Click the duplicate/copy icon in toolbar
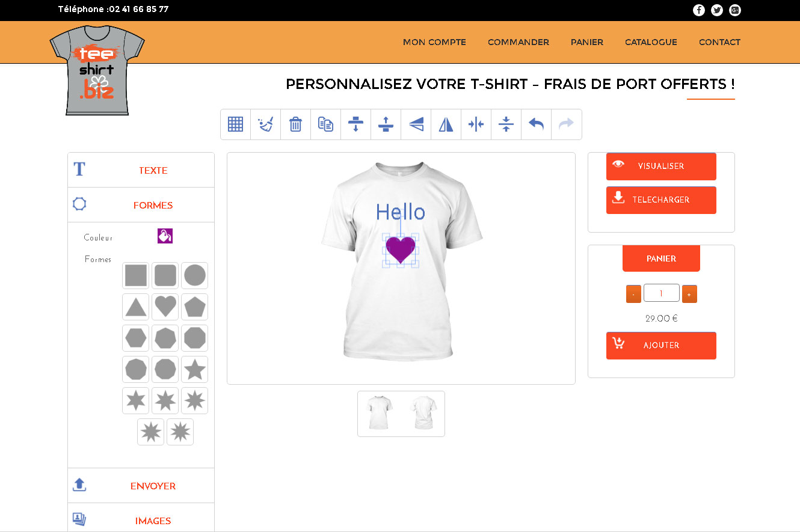The width and height of the screenshot is (800, 532). [x=325, y=124]
